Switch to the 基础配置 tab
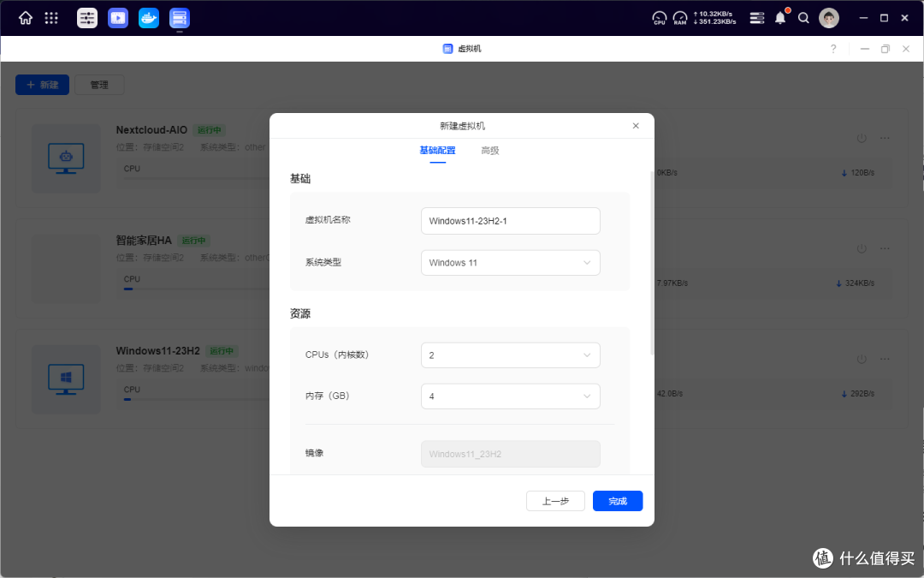 [x=437, y=151]
